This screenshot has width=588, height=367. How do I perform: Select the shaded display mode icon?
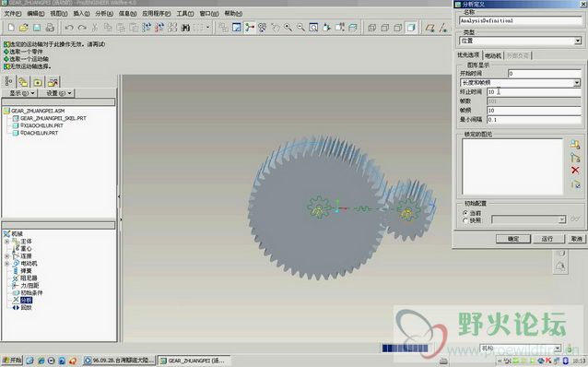coord(411,28)
